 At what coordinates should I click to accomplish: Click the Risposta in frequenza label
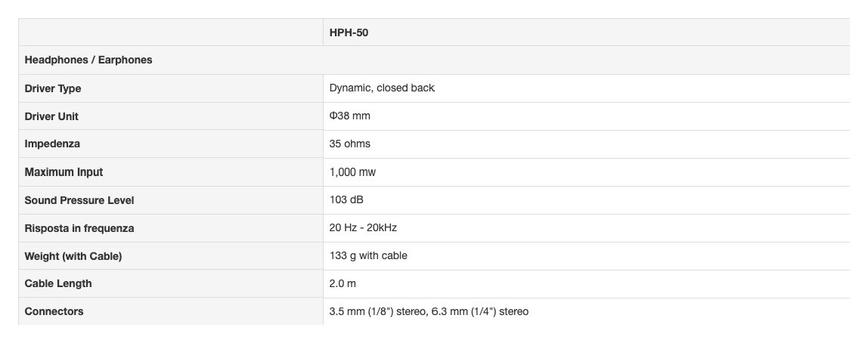coord(79,228)
